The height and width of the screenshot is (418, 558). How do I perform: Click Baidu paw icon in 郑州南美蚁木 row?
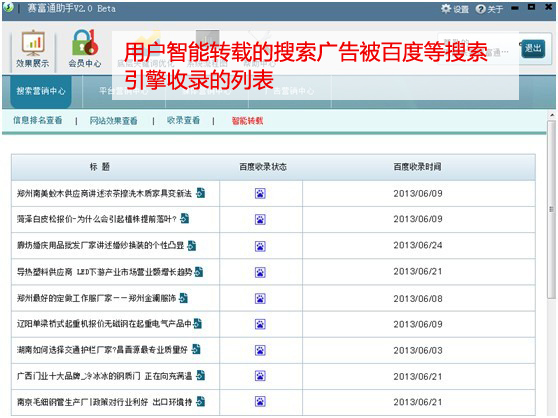click(x=260, y=194)
